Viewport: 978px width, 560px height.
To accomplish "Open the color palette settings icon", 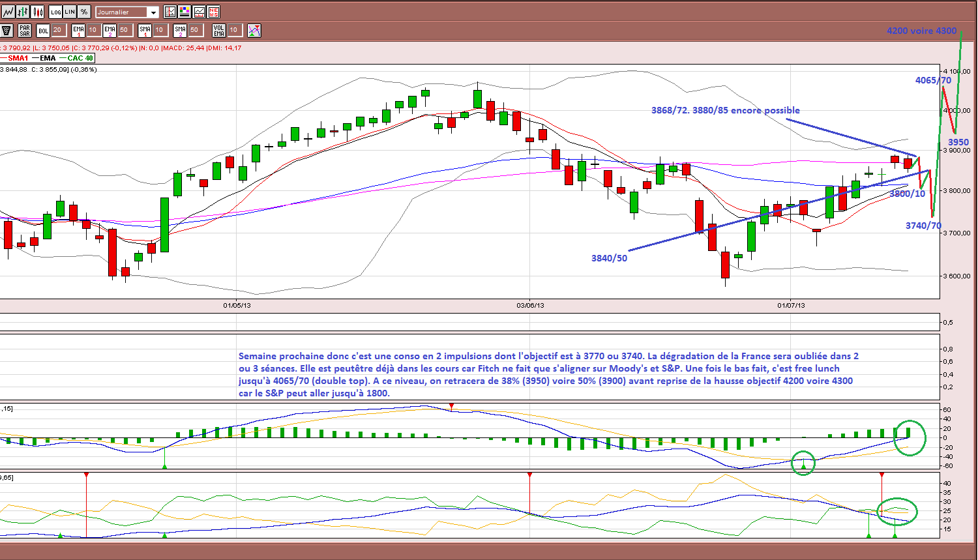I will click(185, 12).
